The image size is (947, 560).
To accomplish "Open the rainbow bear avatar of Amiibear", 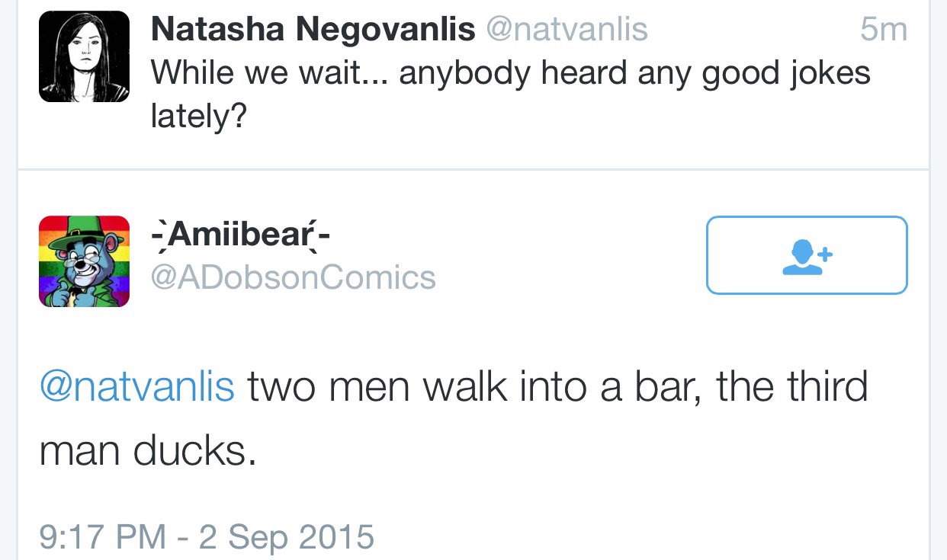I will coord(84,261).
